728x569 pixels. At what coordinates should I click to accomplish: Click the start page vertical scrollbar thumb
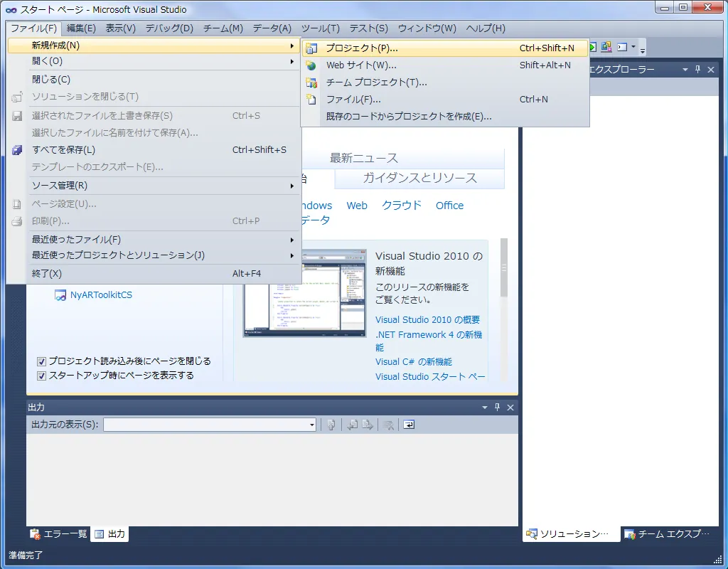(x=504, y=267)
